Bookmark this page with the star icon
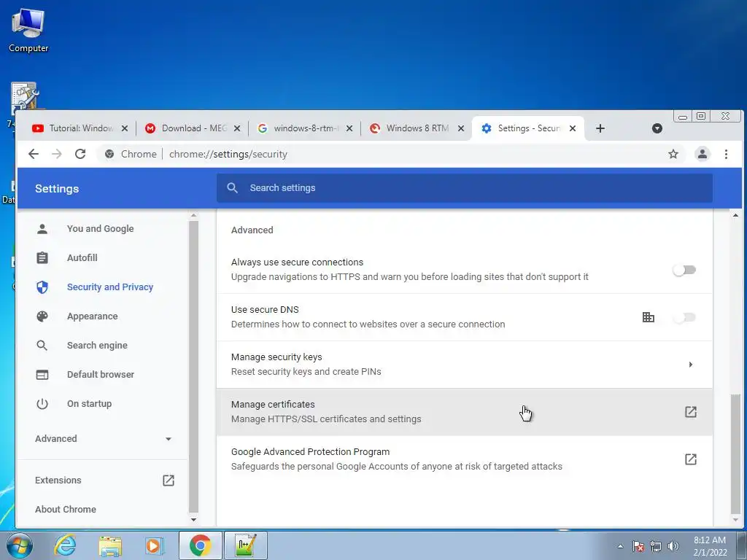Image resolution: width=747 pixels, height=560 pixels. [673, 154]
